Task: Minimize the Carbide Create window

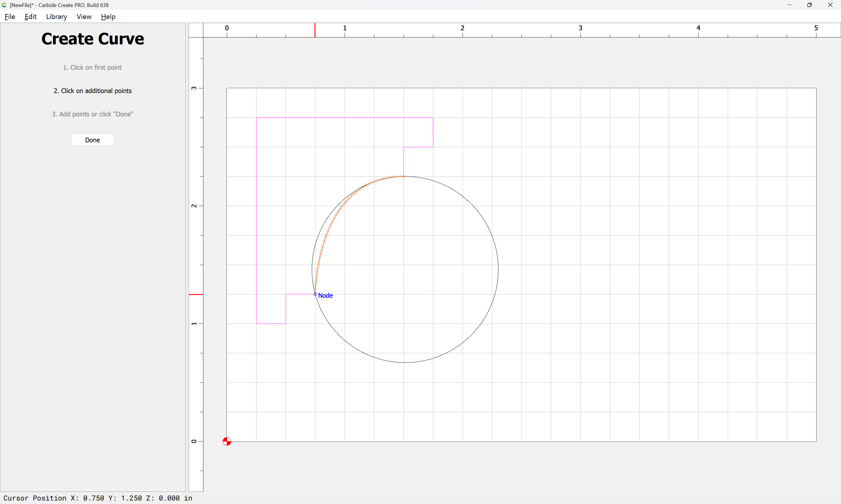Action: pyautogui.click(x=789, y=5)
